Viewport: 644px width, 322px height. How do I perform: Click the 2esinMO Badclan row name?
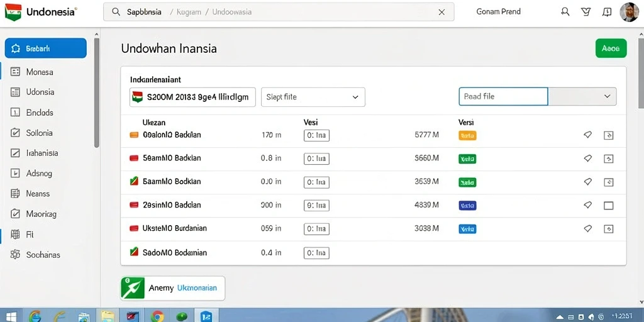click(x=172, y=205)
